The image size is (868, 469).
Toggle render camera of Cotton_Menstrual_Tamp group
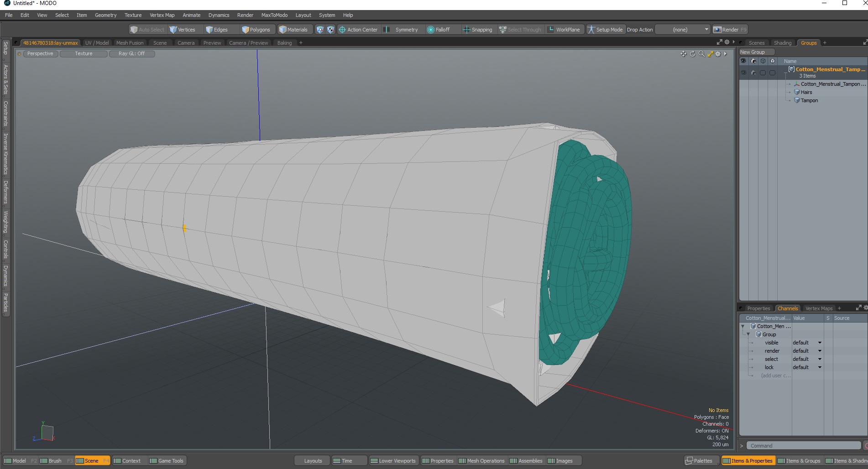753,73
